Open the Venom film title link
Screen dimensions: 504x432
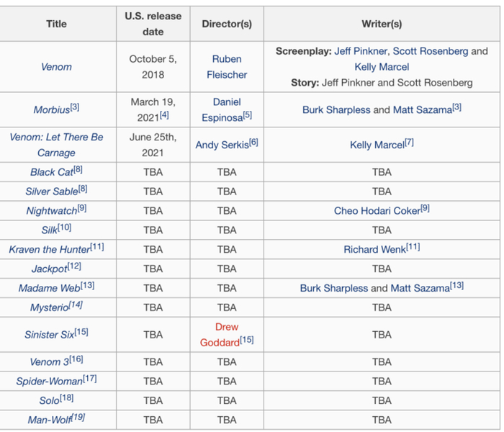point(56,67)
